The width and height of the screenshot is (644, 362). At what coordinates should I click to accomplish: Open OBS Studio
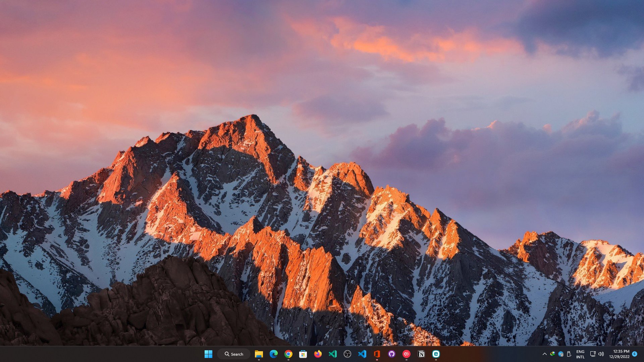347,354
